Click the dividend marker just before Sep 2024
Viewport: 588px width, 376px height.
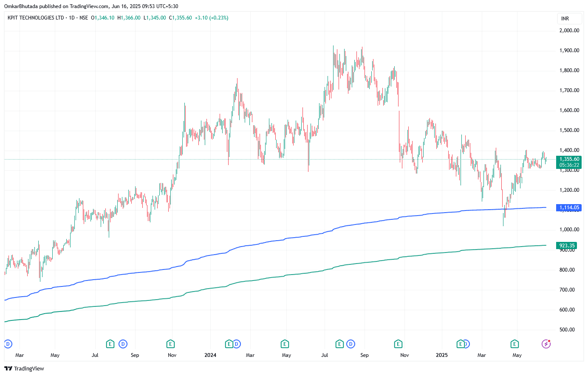351,344
